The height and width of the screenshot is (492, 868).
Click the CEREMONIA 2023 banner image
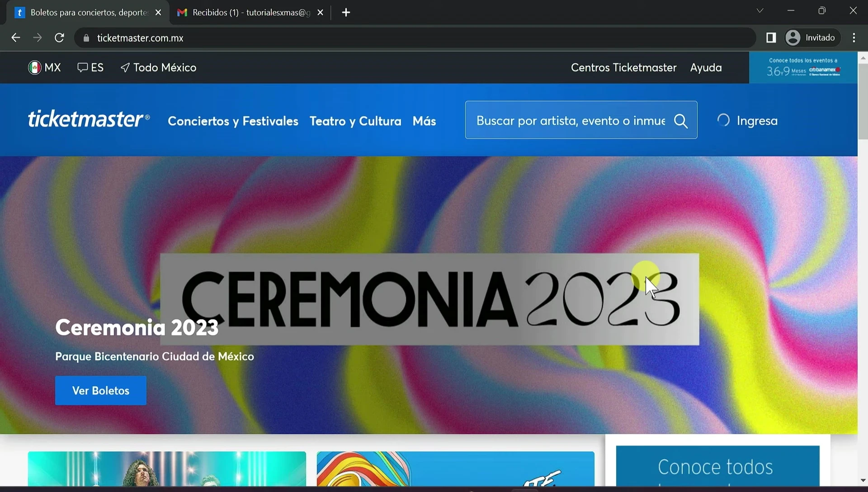tap(429, 299)
